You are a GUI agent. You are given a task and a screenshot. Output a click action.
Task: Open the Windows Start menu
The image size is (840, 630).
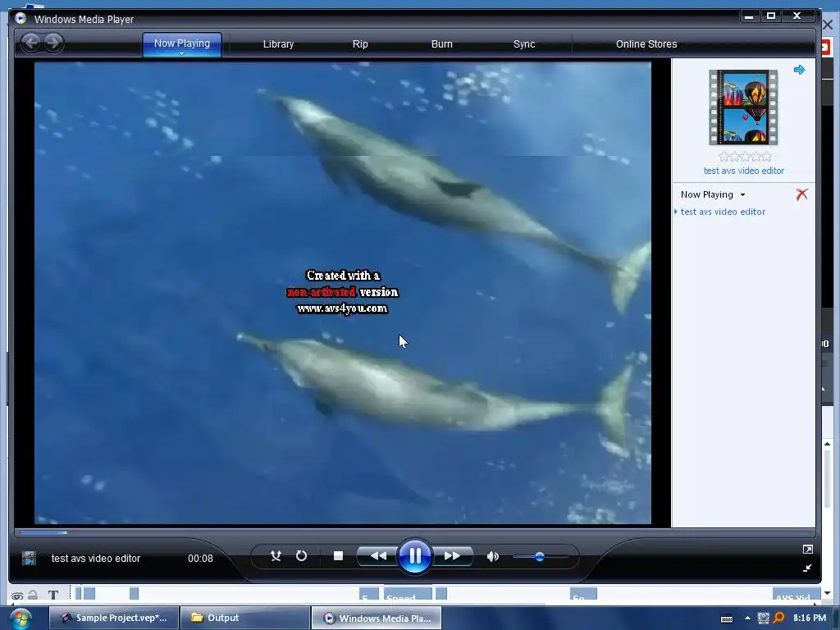coord(20,619)
